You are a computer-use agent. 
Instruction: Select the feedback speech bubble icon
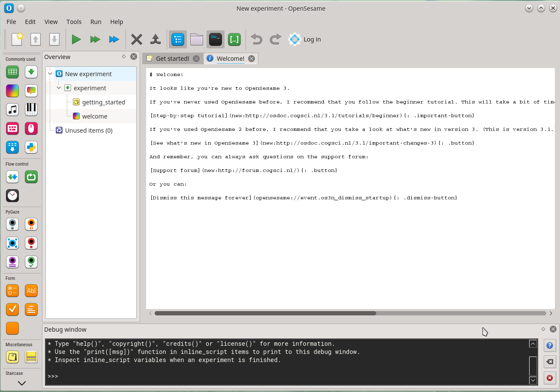pyautogui.click(x=31, y=91)
